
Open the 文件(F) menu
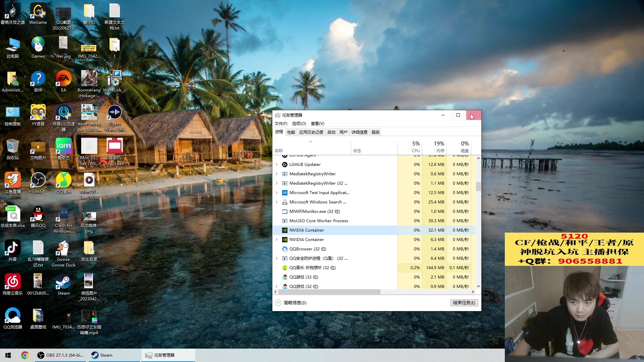coord(281,123)
